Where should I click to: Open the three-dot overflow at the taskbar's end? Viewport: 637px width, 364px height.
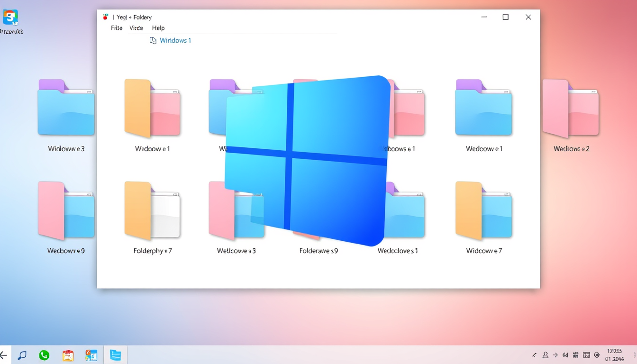tap(635, 355)
